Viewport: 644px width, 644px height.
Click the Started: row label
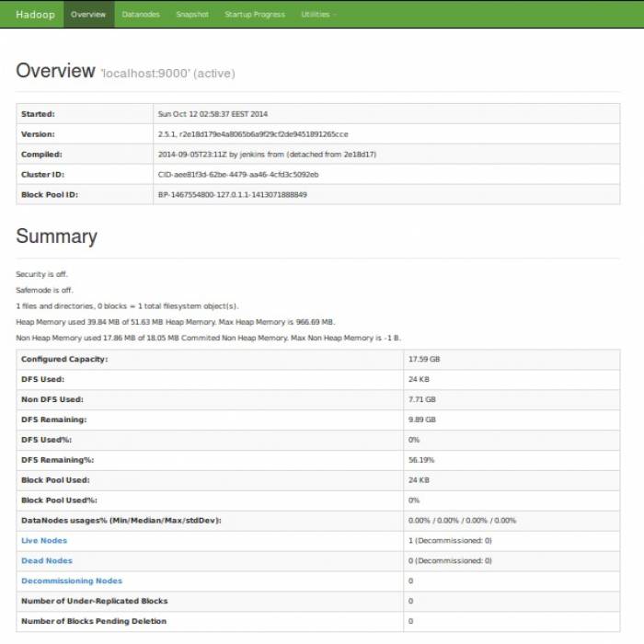(x=38, y=114)
